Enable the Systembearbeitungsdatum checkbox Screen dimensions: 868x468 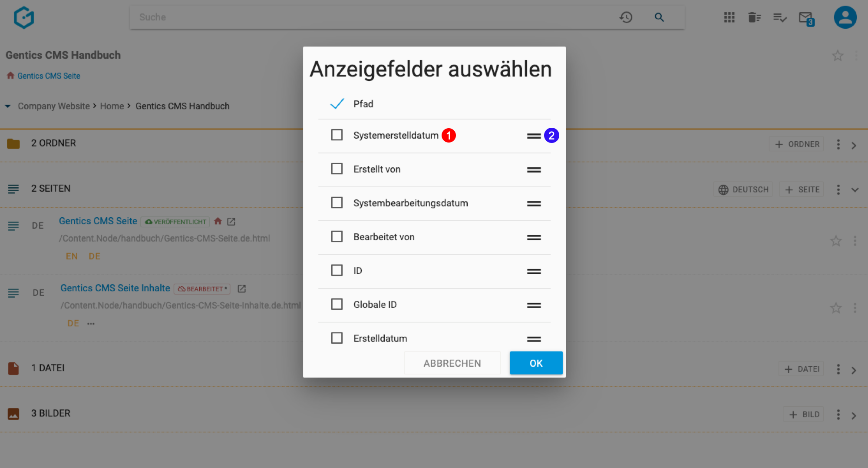pos(337,202)
